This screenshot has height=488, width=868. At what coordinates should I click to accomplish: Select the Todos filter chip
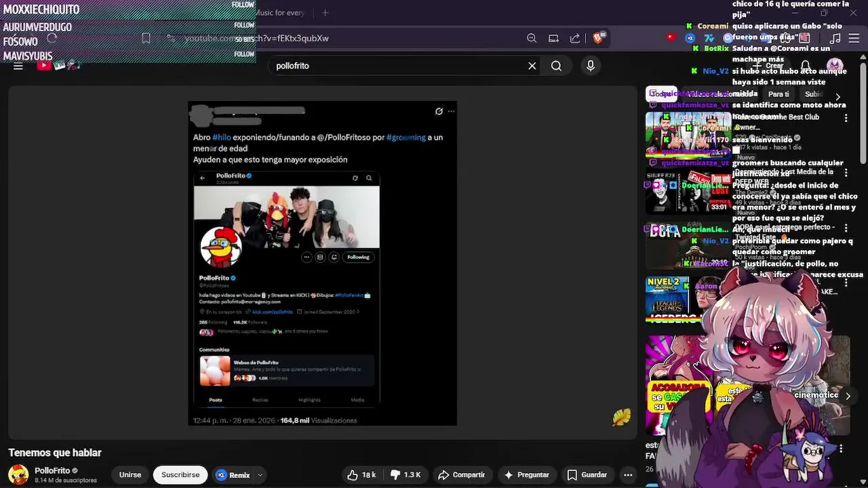click(x=660, y=94)
